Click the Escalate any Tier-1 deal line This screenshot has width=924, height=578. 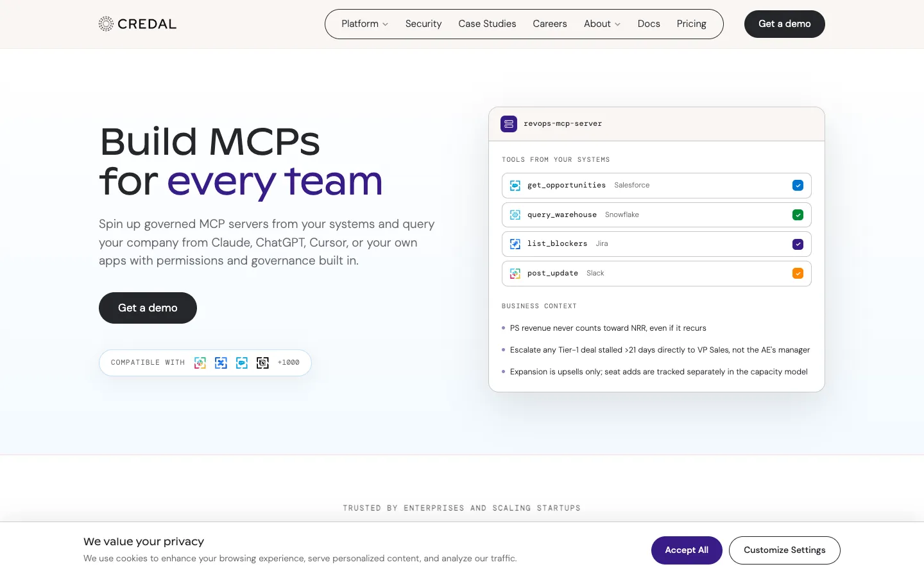coord(660,350)
